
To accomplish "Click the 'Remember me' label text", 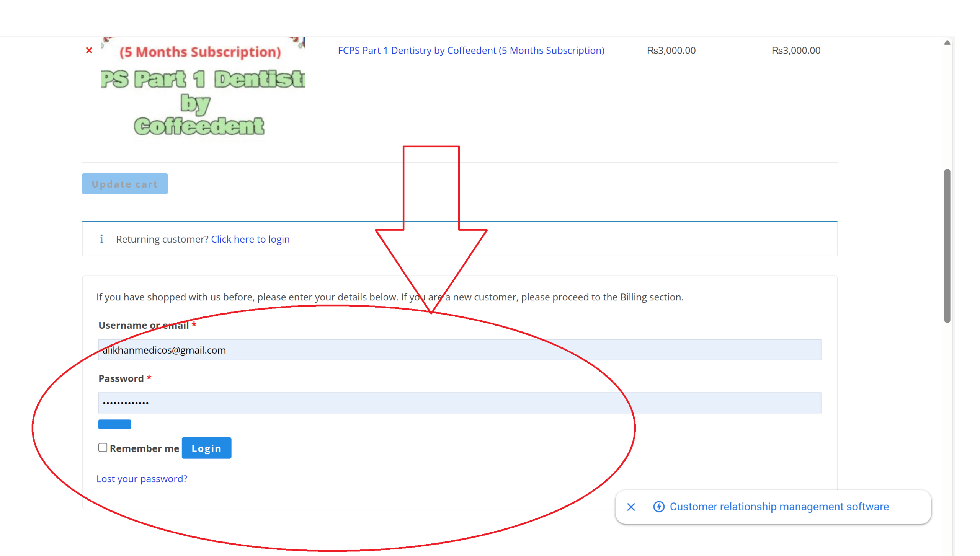I will (144, 448).
